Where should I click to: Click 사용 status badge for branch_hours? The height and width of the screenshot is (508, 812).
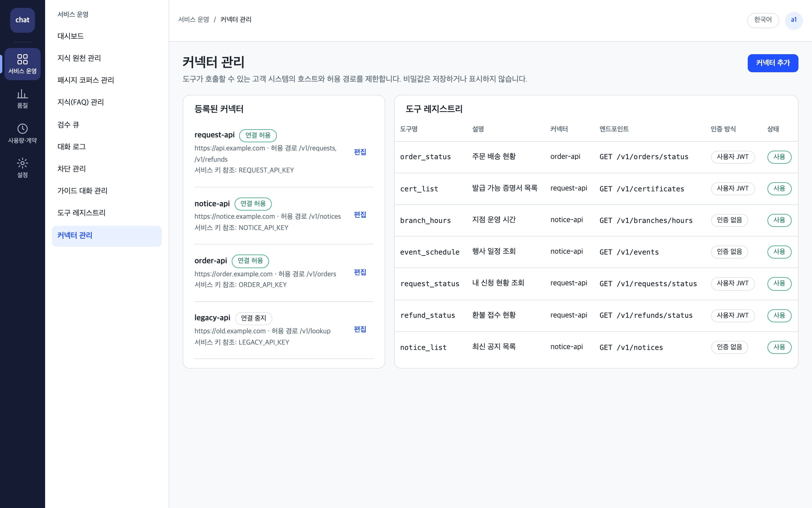780,220
